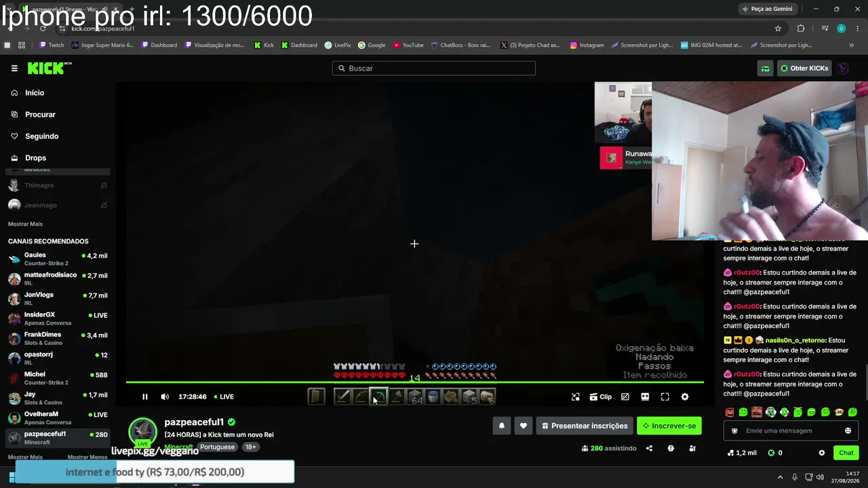Click the 18+ tag
The height and width of the screenshot is (488, 868).
coord(250,447)
